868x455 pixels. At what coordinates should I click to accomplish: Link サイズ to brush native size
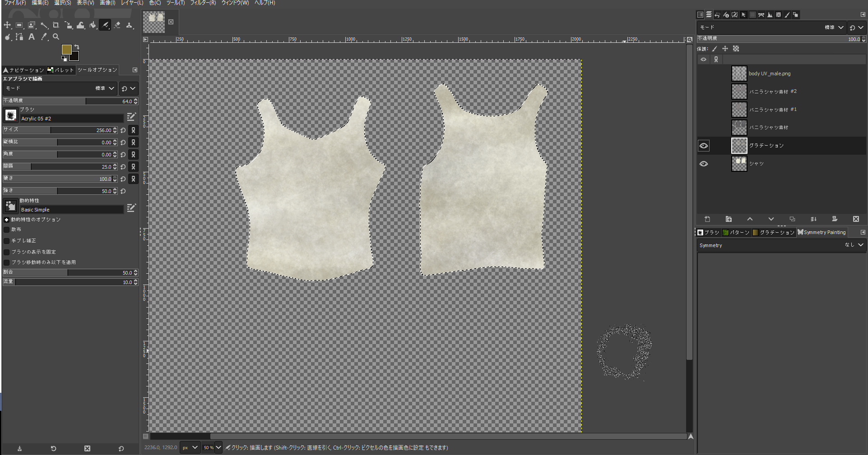(x=133, y=130)
